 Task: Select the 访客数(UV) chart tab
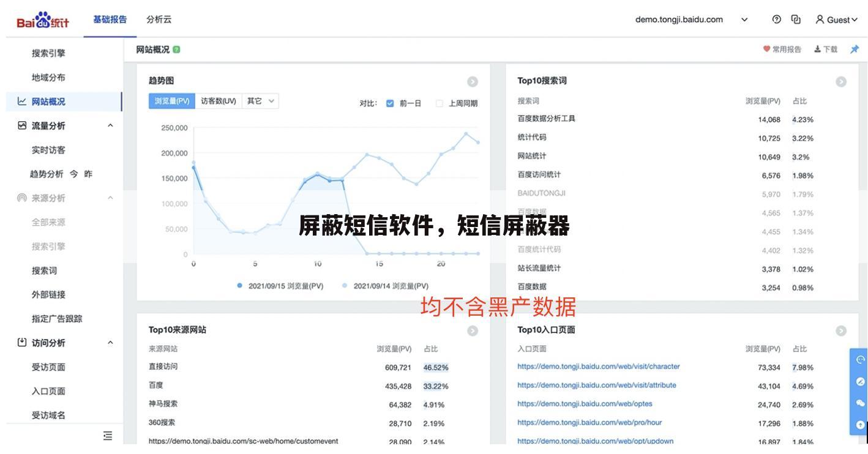(x=219, y=102)
